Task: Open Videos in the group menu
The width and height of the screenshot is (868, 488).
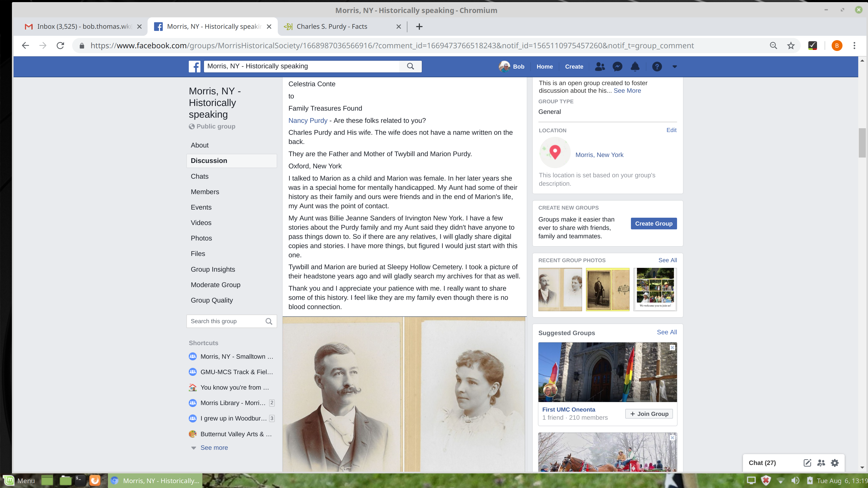Action: tap(201, 223)
